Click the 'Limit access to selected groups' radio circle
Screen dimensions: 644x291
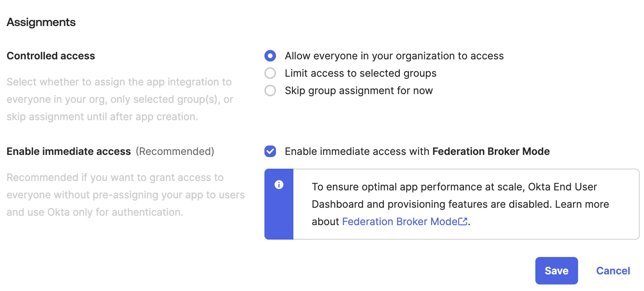point(270,73)
